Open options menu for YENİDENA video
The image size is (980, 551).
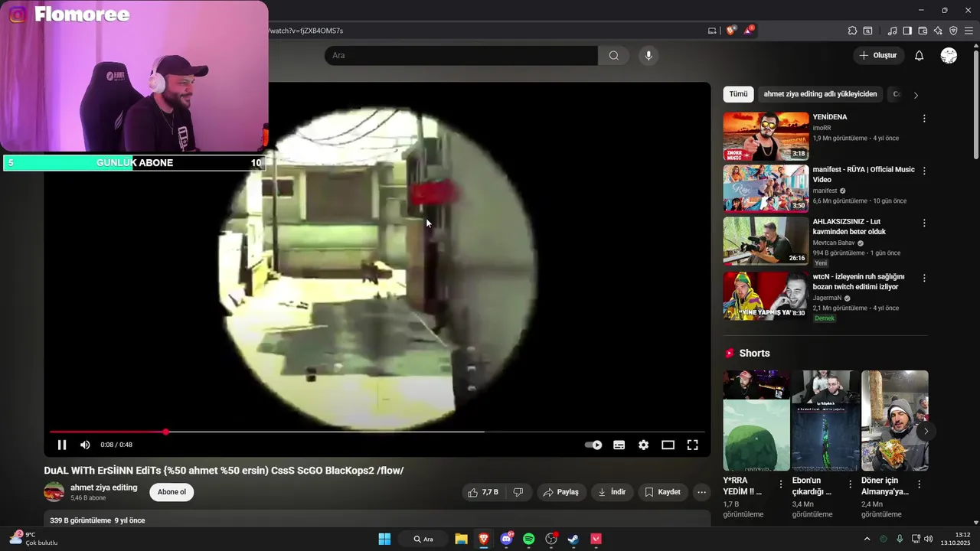(x=924, y=119)
